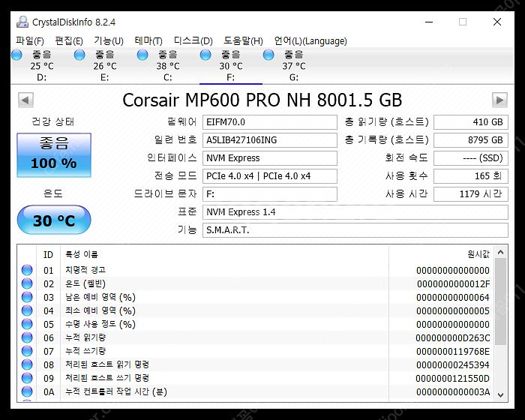Click power on hours value 1179 시간
The image size is (525, 420).
pyautogui.click(x=471, y=194)
